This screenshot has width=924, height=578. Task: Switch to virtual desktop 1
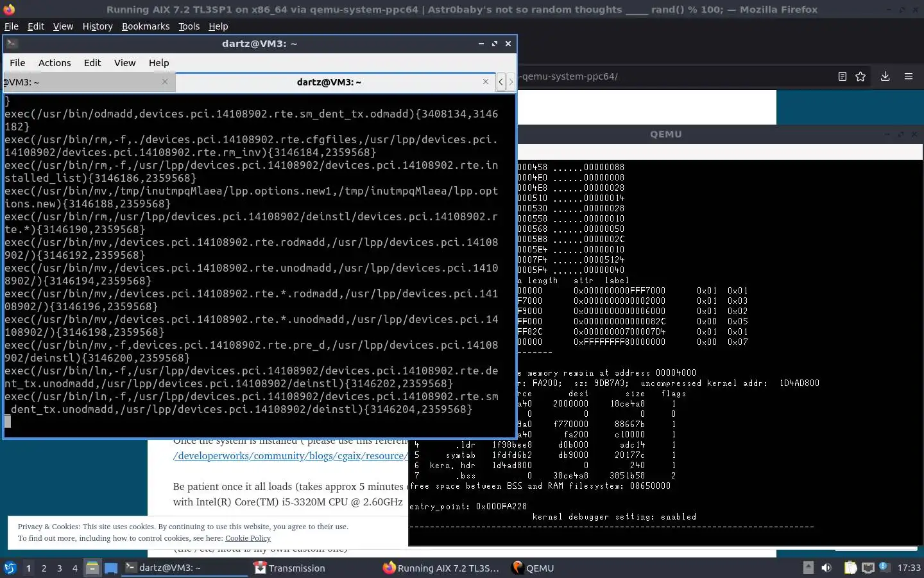28,568
